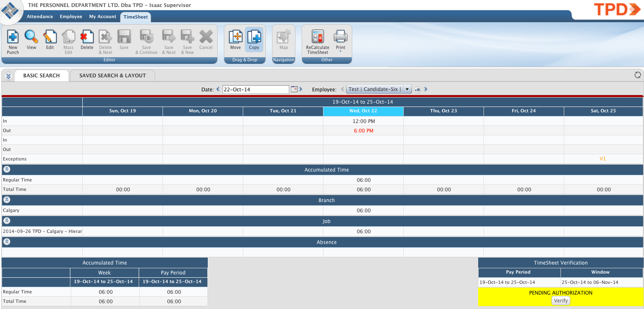Advance to the next date
This screenshot has height=309, width=644.
coord(302,89)
